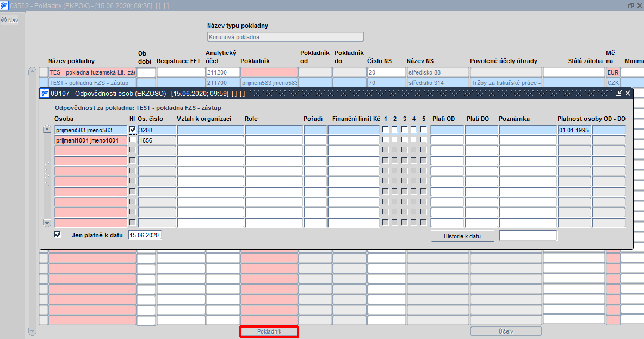Tick column 4 checkbox for prijmeni1004 row

point(414,140)
